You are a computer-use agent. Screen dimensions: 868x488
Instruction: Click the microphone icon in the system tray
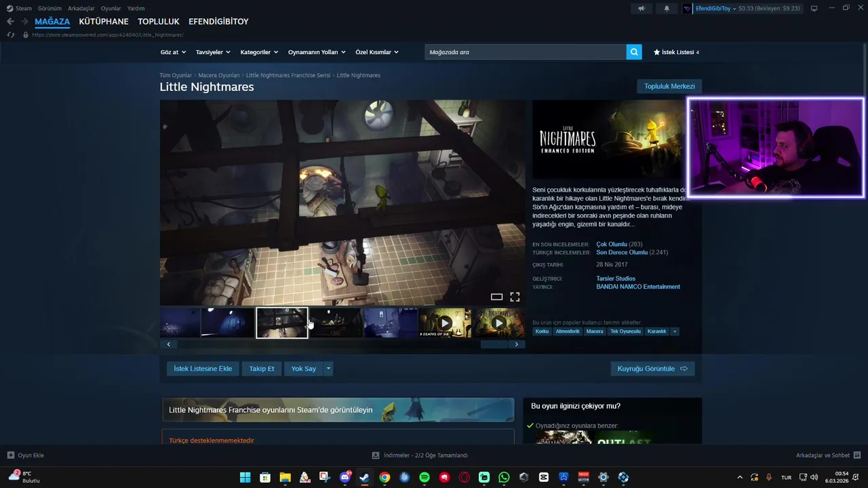pos(769,477)
